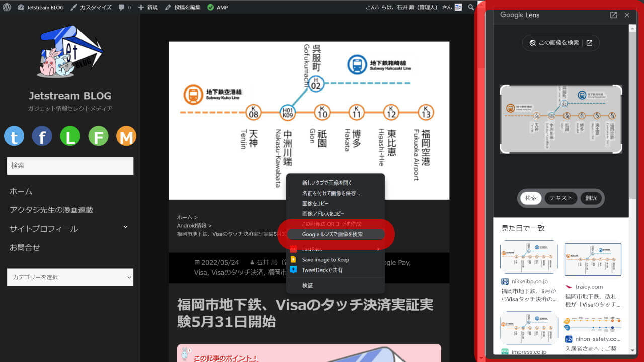The image size is (644, 362).
Task: Open the アクタジ先生の漫画連載 sidebar link
Action: click(51, 210)
